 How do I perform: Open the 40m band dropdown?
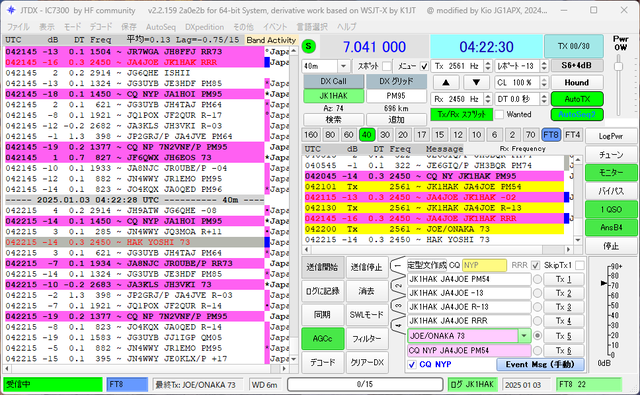point(343,66)
